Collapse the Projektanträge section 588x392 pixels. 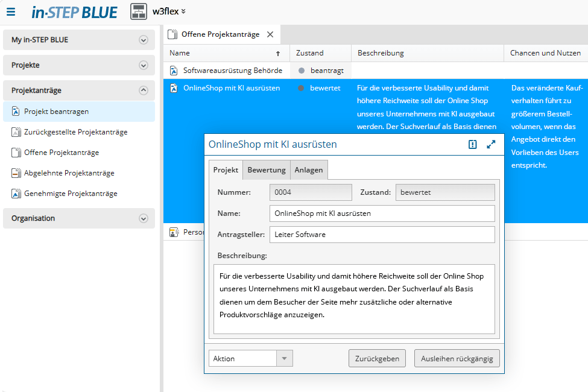pos(144,90)
